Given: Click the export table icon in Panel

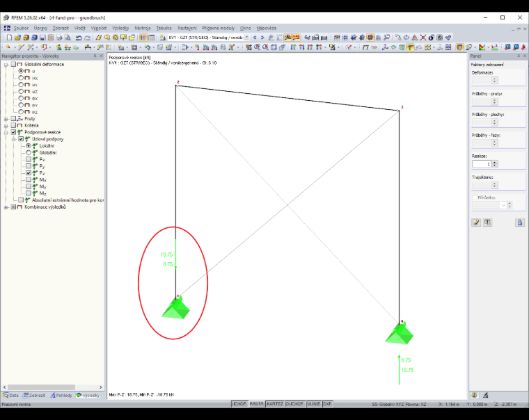Looking at the screenshot, I should (487, 222).
